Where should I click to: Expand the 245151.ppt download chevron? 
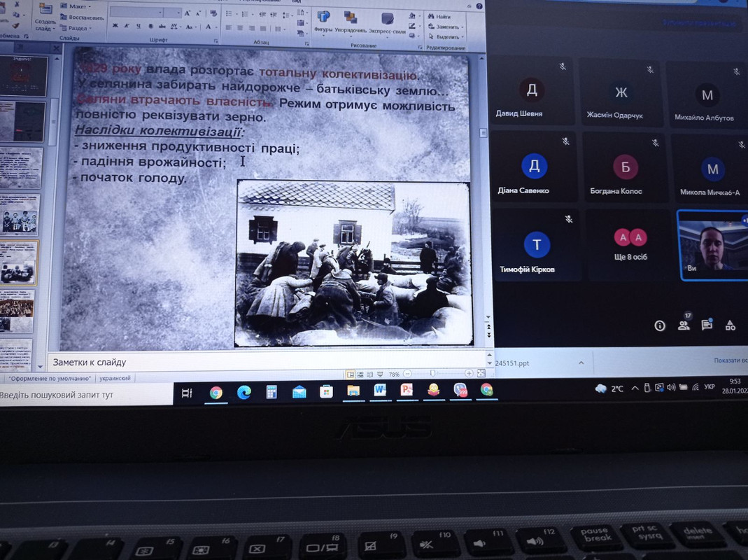(x=581, y=363)
